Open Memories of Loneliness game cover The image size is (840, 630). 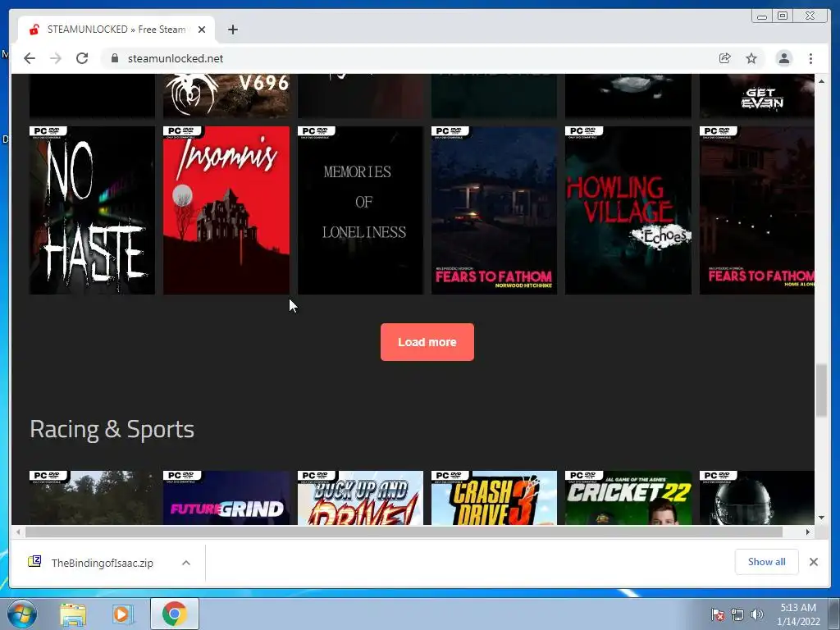360,210
